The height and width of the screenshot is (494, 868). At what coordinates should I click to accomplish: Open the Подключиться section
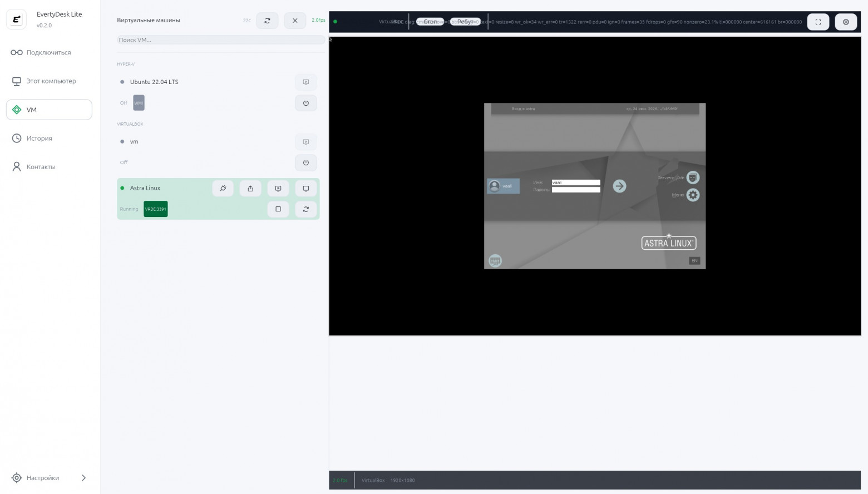point(49,52)
